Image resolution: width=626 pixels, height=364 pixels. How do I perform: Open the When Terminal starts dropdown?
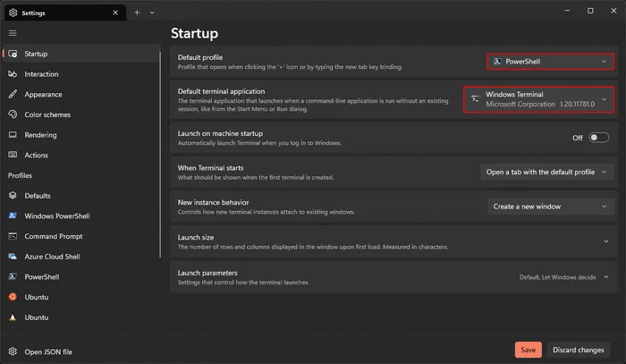pos(547,172)
